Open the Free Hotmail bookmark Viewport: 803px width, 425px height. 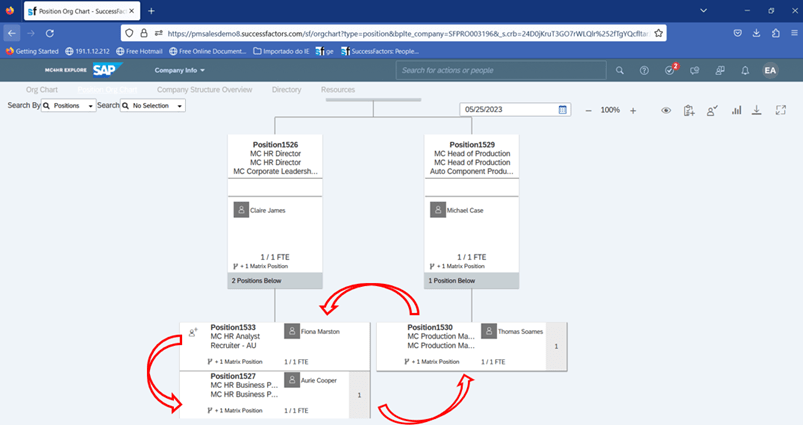pos(139,51)
